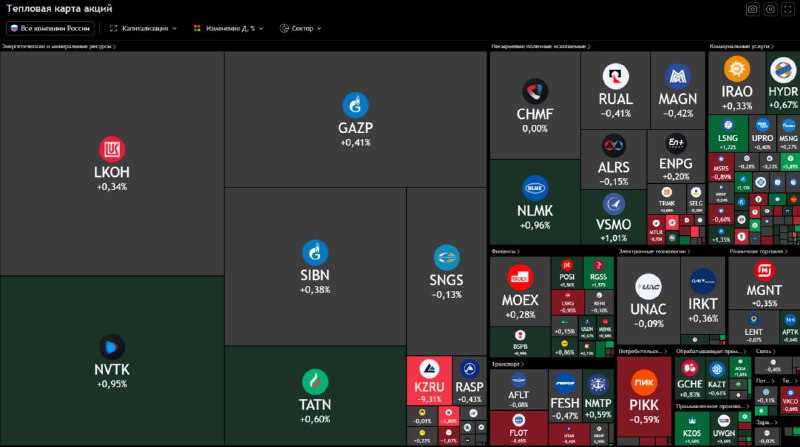This screenshot has width=800, height=447.
Task: Expand Энергетические и минеральные ресурсы sector
Action: [x=59, y=46]
